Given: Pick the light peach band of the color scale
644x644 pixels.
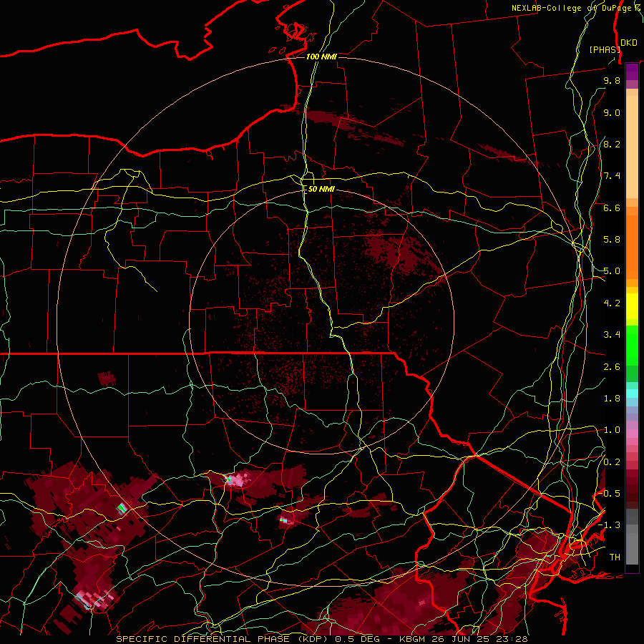Looking at the screenshot, I should pyautogui.click(x=632, y=148).
